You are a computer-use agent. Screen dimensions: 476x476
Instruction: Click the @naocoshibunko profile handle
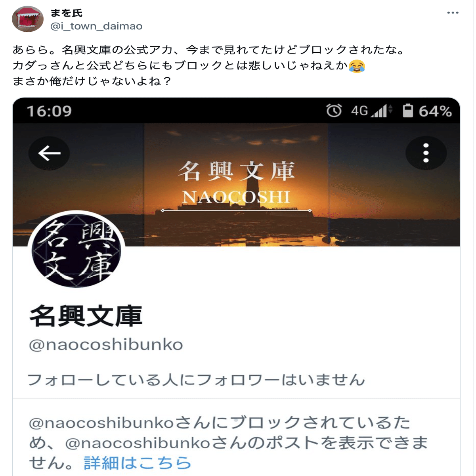[106, 345]
